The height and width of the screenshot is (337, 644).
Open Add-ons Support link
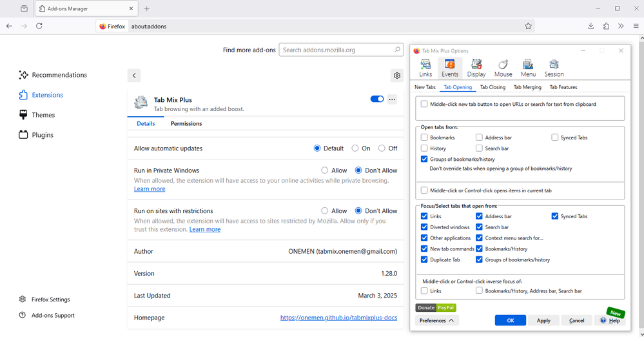point(46,316)
